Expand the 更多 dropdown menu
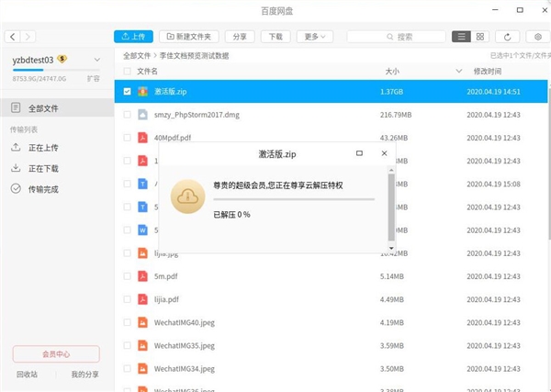 tap(312, 37)
